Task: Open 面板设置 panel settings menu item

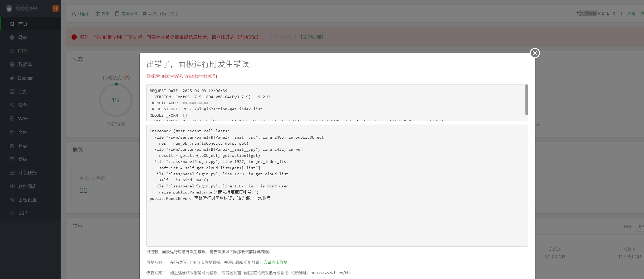Action: tap(30, 200)
